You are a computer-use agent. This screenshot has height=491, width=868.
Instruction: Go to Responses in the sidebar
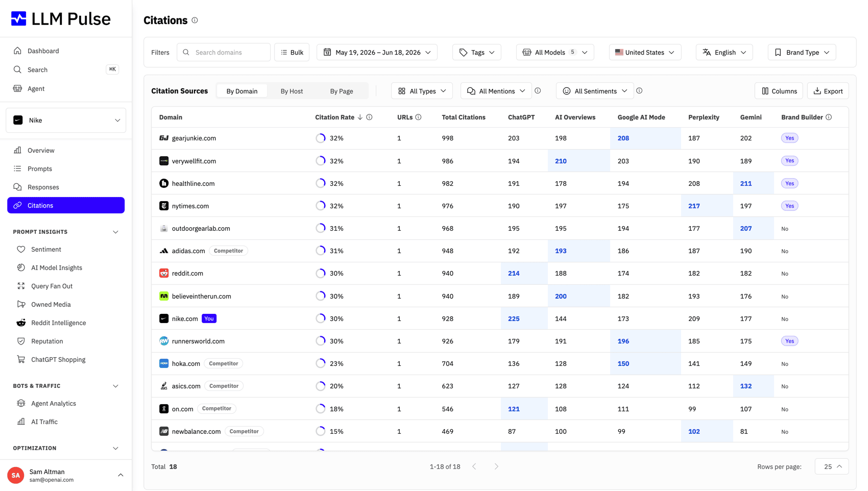click(x=66, y=187)
